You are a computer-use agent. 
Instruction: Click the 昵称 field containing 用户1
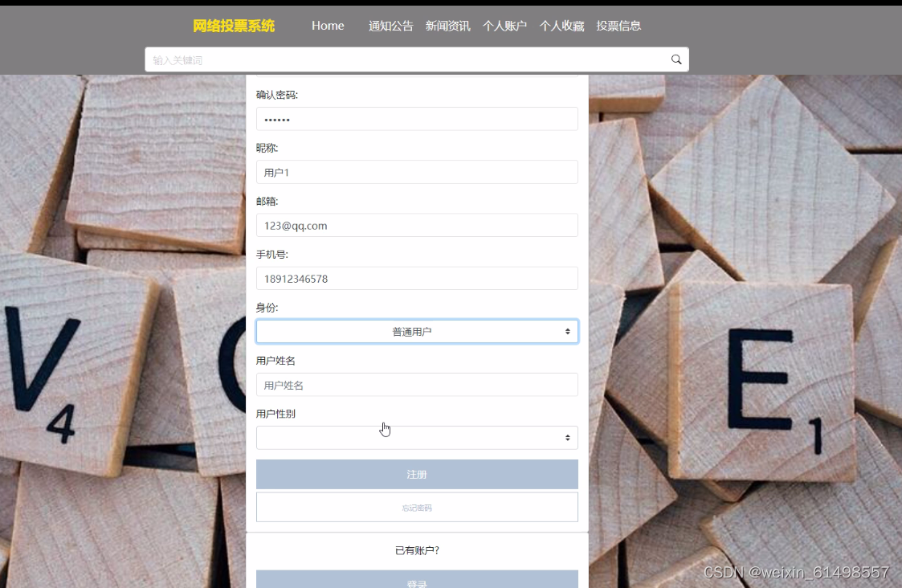pos(417,172)
